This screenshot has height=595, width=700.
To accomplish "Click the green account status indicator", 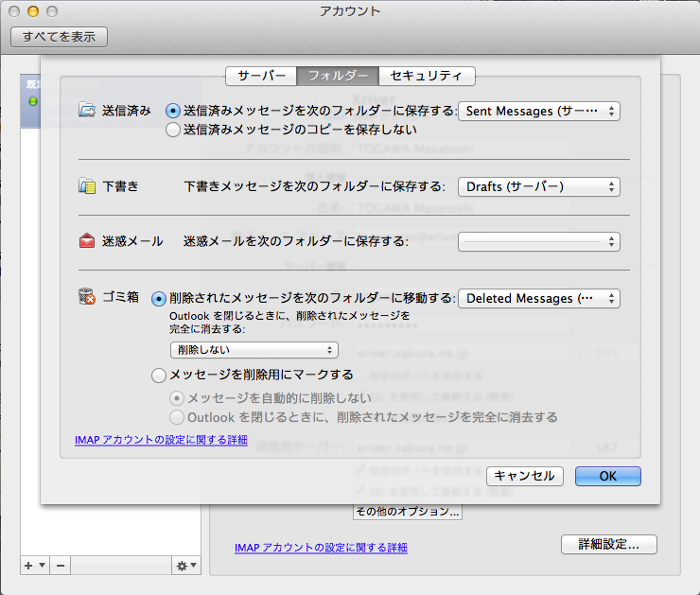I will point(34,101).
